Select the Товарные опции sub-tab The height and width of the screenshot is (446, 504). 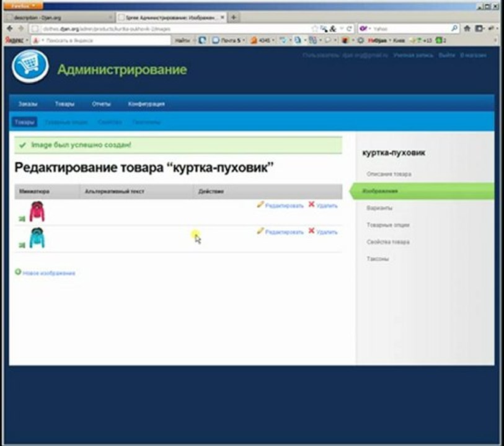pos(66,122)
